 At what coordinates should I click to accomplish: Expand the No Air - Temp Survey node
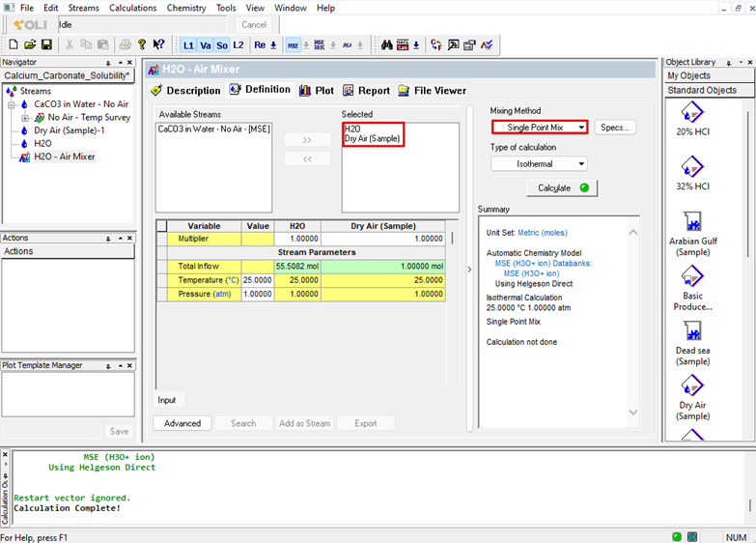pyautogui.click(x=25, y=118)
